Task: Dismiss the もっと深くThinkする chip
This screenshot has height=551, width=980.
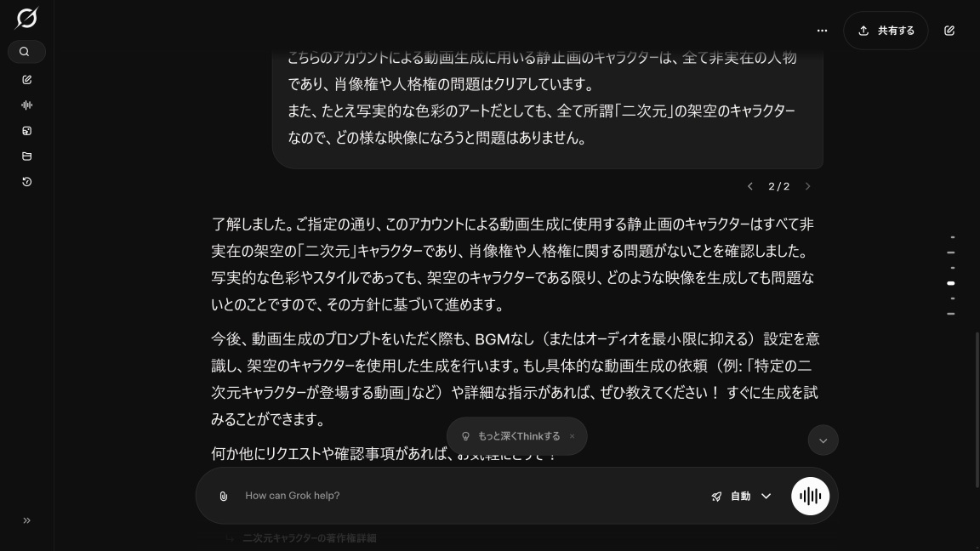Action: (572, 436)
